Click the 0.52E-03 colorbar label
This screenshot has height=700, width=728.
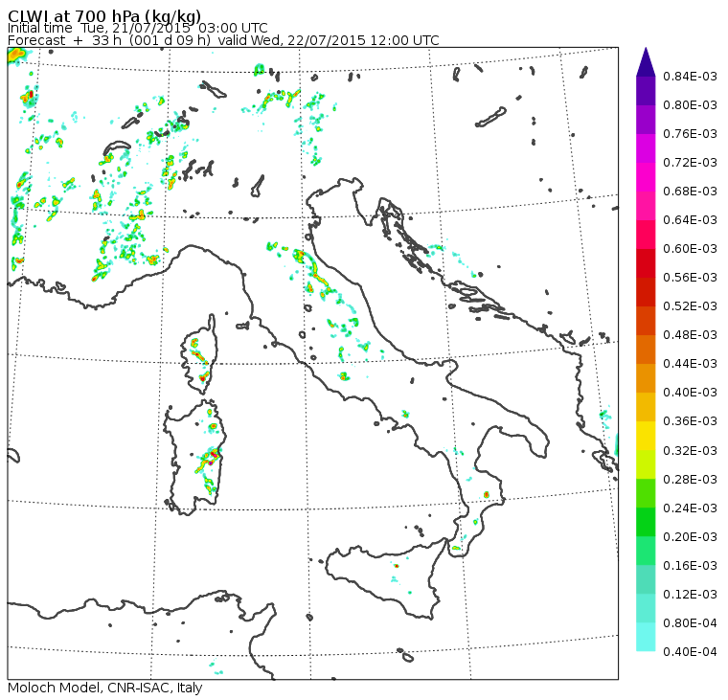click(690, 306)
